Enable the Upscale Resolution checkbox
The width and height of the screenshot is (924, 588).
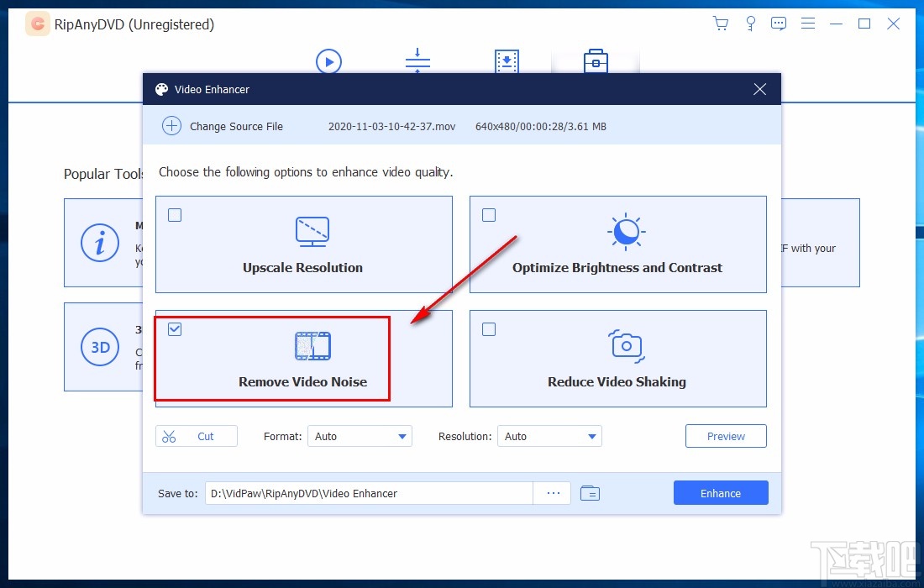[175, 215]
